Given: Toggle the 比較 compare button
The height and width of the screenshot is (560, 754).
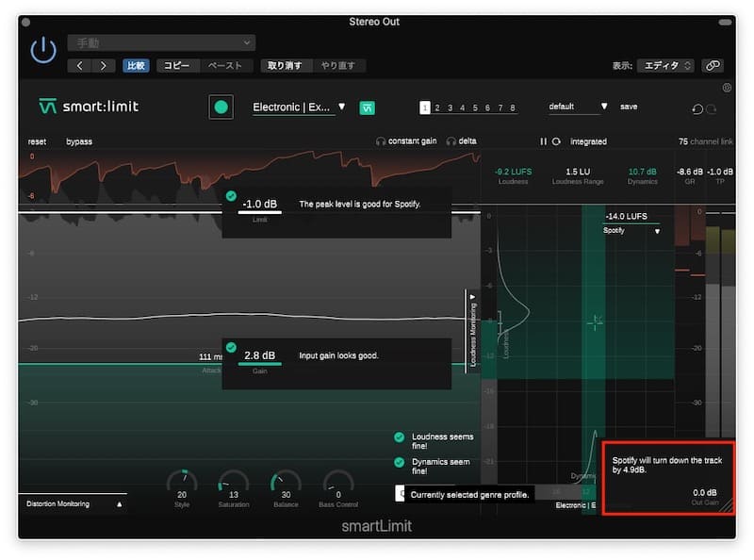Looking at the screenshot, I should coord(136,65).
